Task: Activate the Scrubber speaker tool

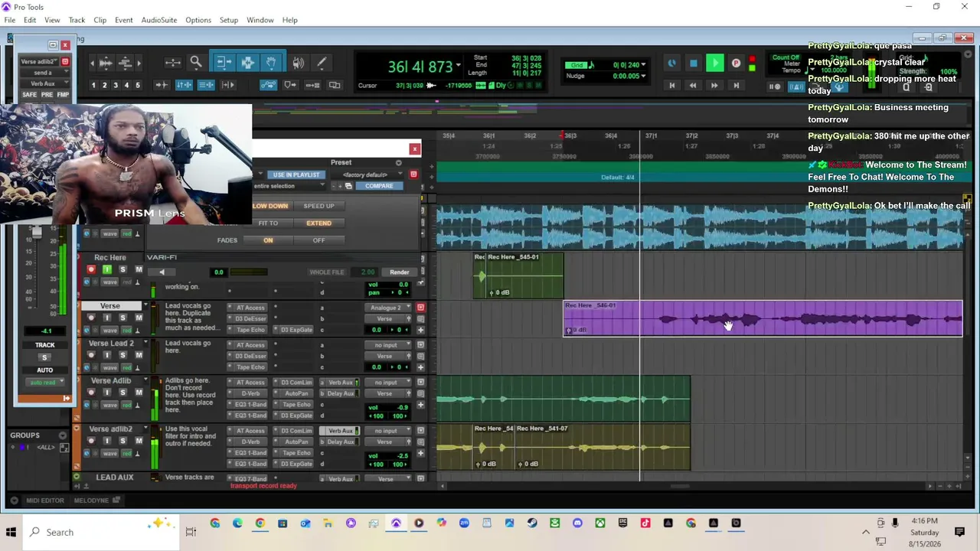Action: pos(298,63)
